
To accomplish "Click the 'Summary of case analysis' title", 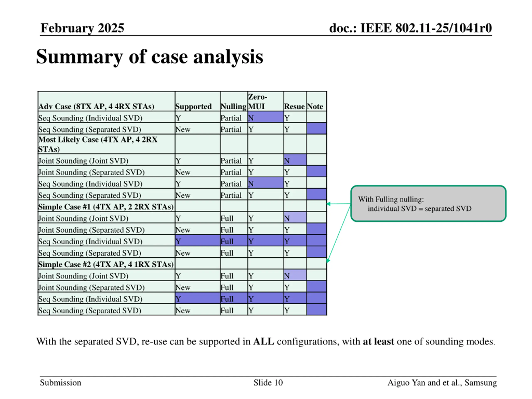I will tap(150, 57).
